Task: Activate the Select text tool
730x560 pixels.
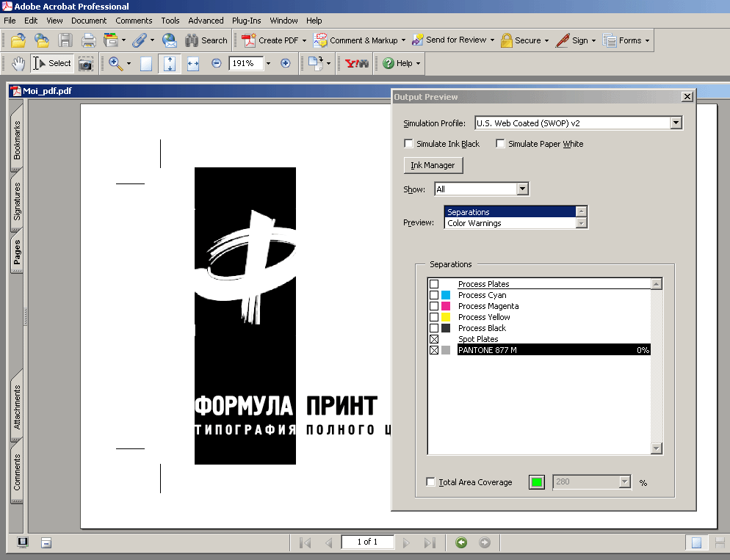Action: coord(52,63)
